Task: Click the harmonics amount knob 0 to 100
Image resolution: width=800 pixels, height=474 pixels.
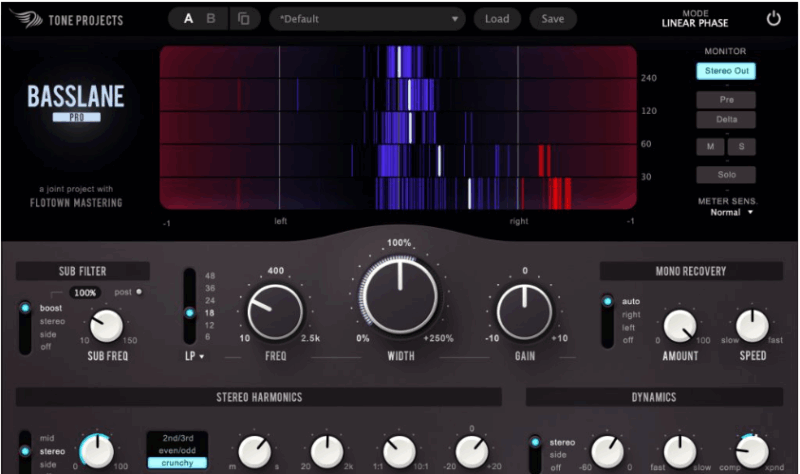Action: 97,452
